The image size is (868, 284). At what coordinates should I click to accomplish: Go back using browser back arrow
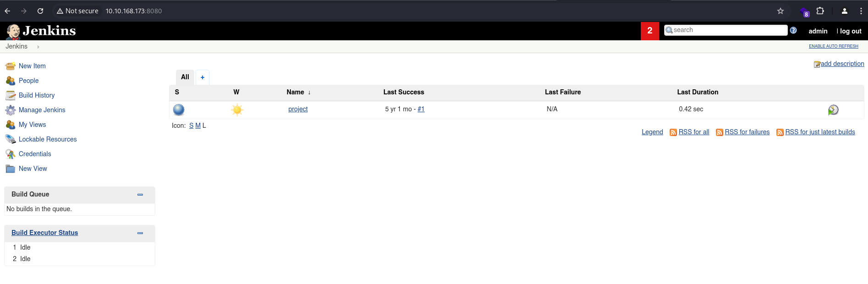point(7,11)
